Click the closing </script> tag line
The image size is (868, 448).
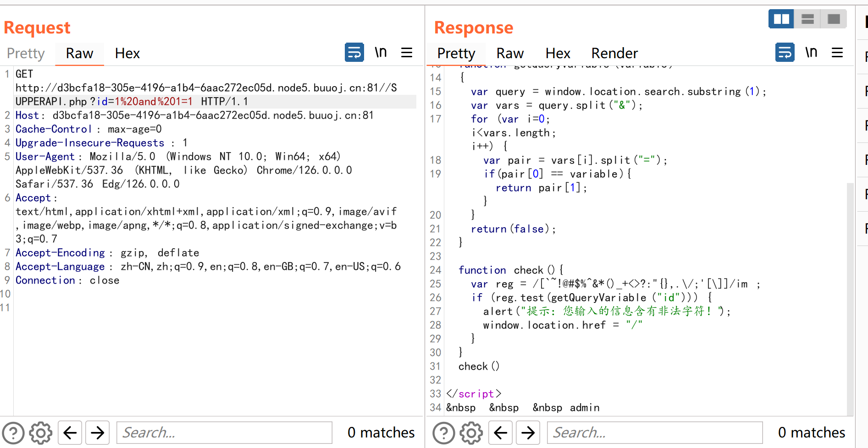(x=474, y=394)
